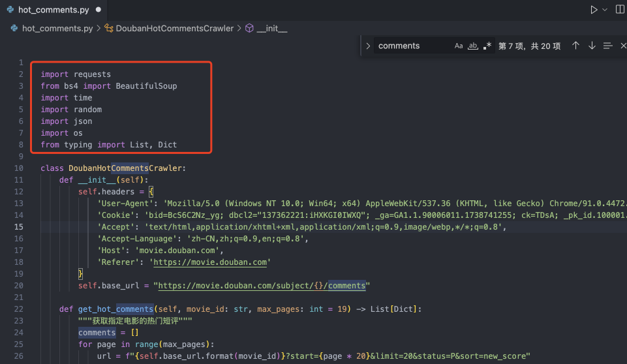
Task: Click line number 15 in the gutter
Action: [19, 227]
